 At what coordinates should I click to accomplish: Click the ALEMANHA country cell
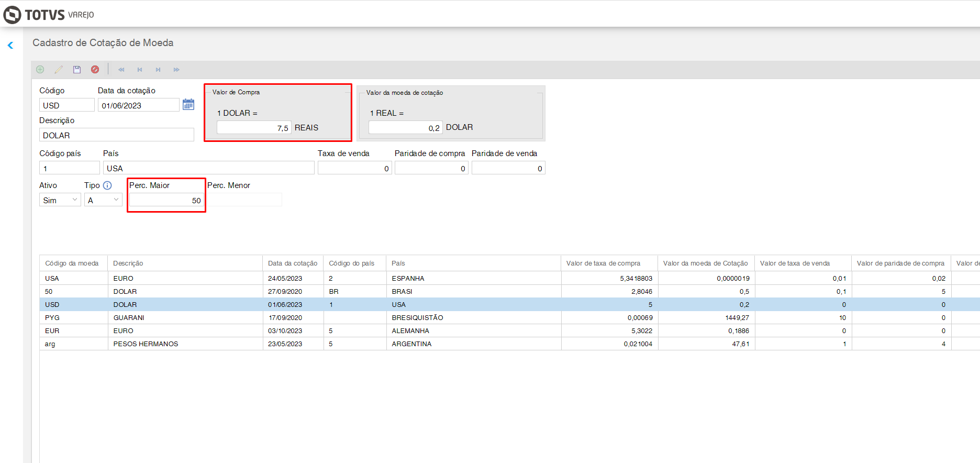(x=474, y=330)
